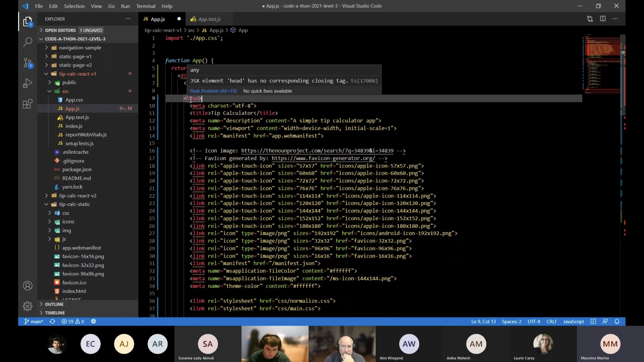Open the favicon-generator.org URL in code
Viewport: 644px width, 362px height.
(323, 158)
